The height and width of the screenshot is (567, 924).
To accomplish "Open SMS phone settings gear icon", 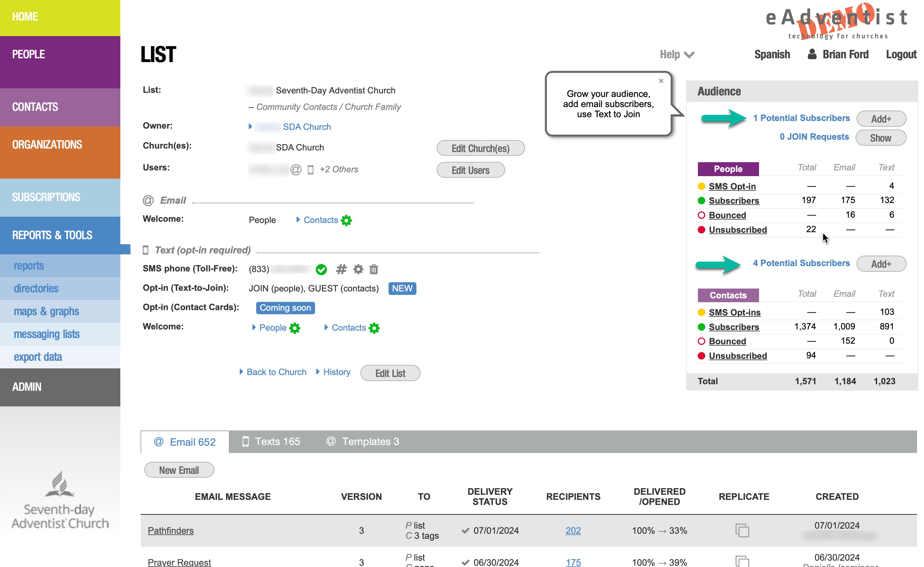I will point(358,269).
